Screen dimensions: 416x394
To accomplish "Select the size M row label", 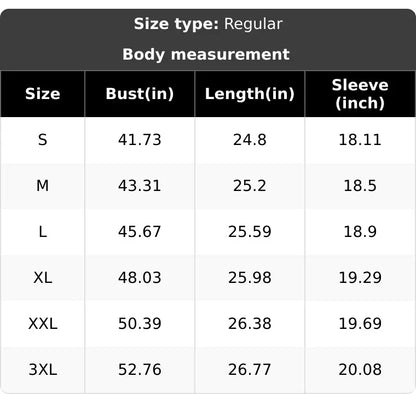I will click(43, 186).
